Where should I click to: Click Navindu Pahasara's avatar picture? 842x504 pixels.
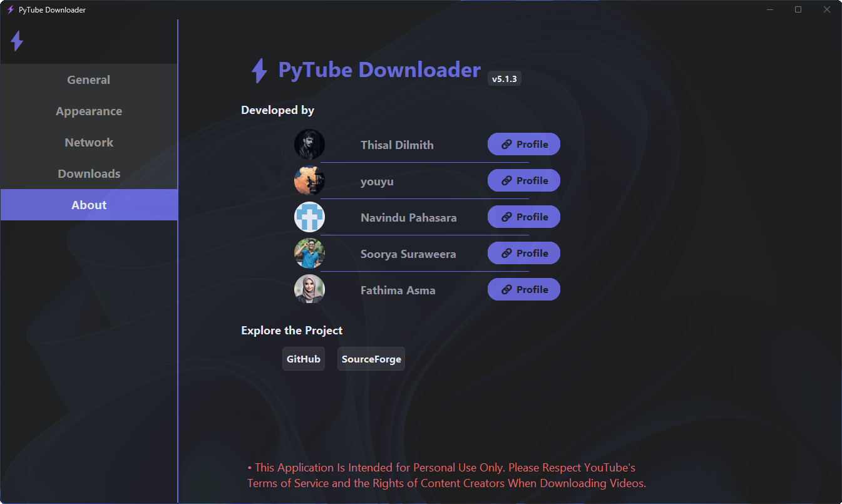point(309,217)
